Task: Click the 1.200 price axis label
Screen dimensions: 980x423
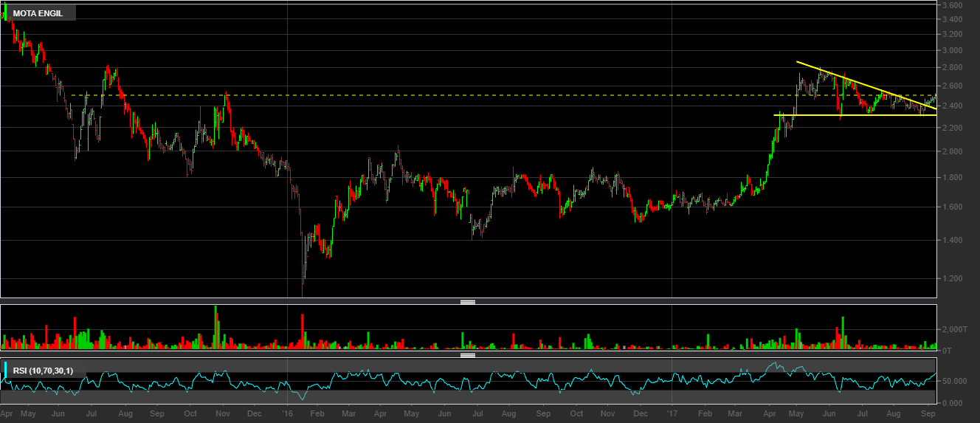Action: (x=952, y=279)
